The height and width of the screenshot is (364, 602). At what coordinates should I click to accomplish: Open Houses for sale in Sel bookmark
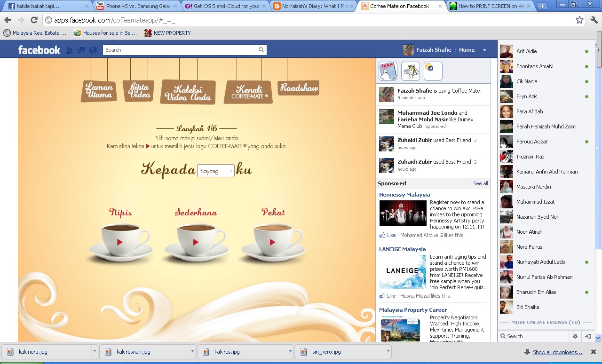106,33
